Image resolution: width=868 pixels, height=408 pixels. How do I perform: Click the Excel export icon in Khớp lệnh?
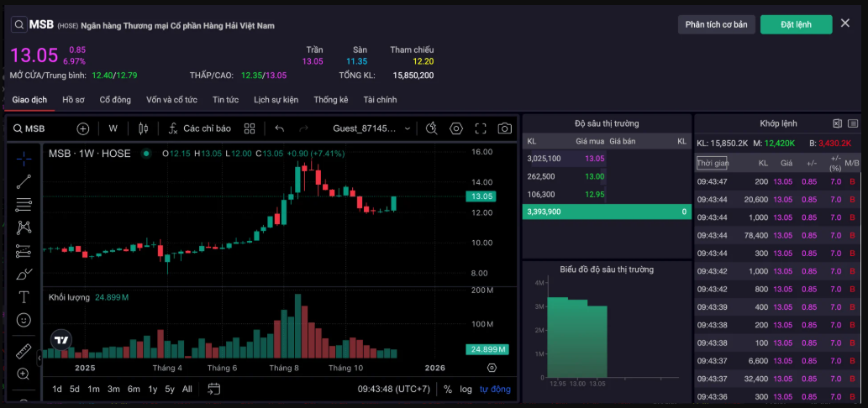(837, 123)
